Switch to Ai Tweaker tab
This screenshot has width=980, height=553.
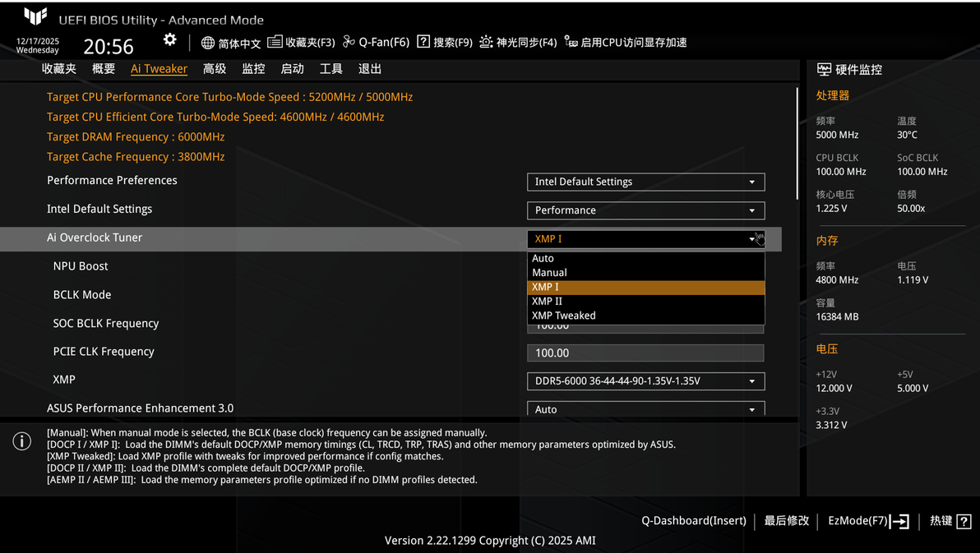[x=159, y=69]
